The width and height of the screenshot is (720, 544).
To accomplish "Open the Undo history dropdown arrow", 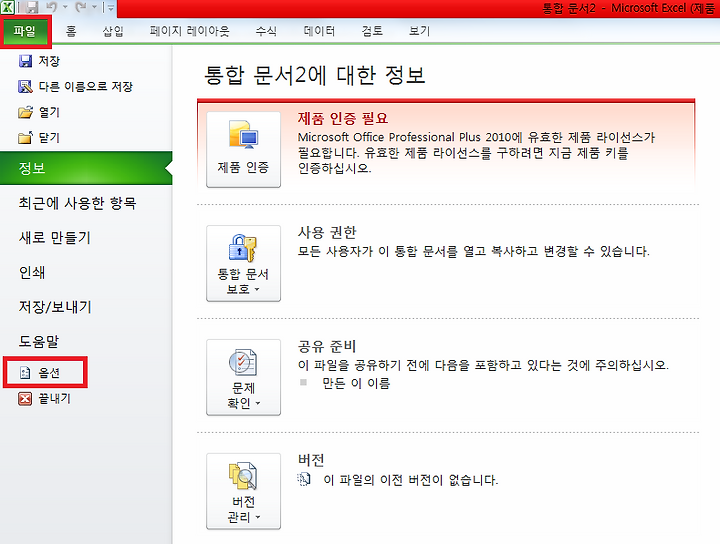I will 65,7.
